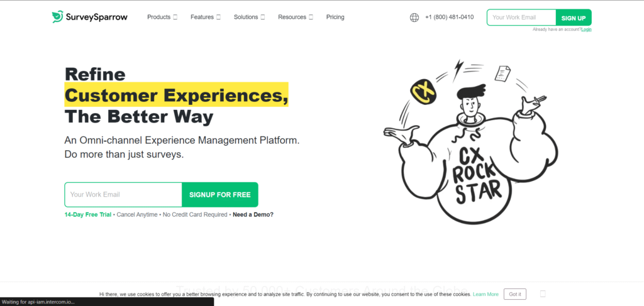The width and height of the screenshot is (644, 306).
Task: Open the globe language selector
Action: coord(414,18)
